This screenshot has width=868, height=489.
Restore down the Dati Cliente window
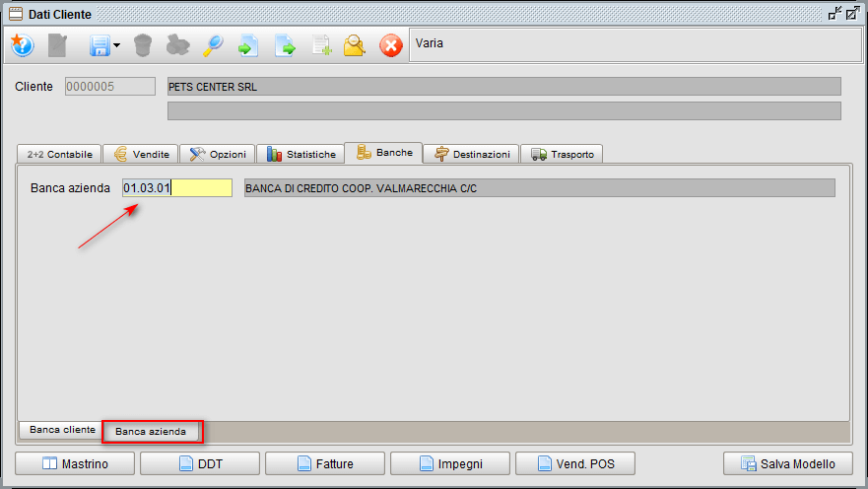tap(835, 13)
